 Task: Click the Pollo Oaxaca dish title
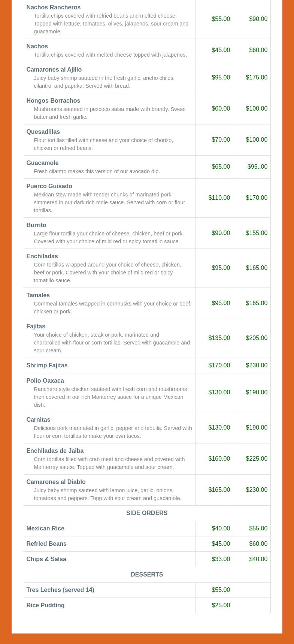[45, 381]
